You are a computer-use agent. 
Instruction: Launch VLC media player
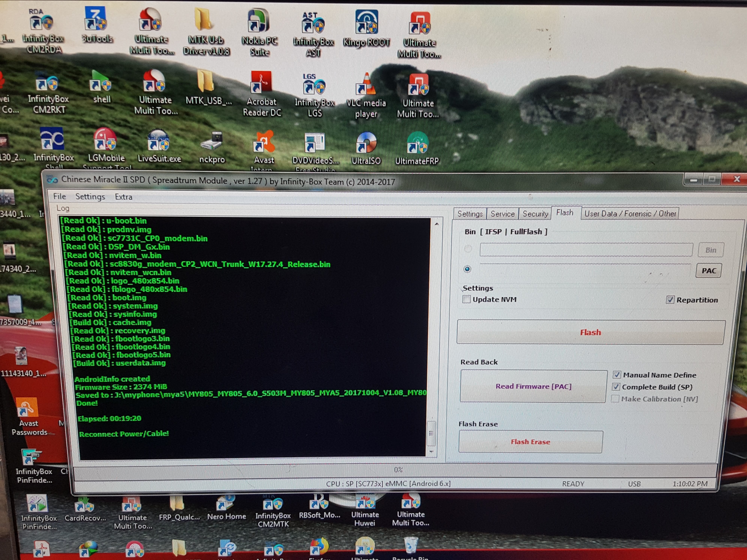coord(366,96)
